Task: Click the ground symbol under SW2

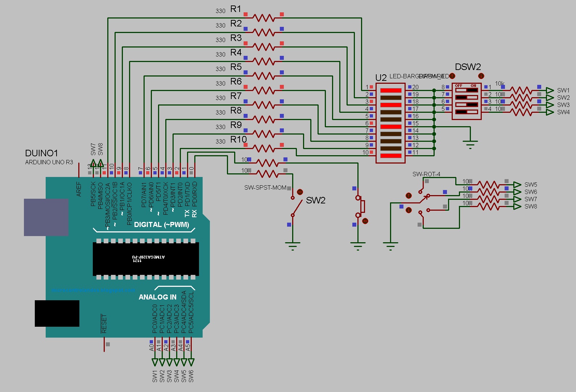Action: [293, 246]
